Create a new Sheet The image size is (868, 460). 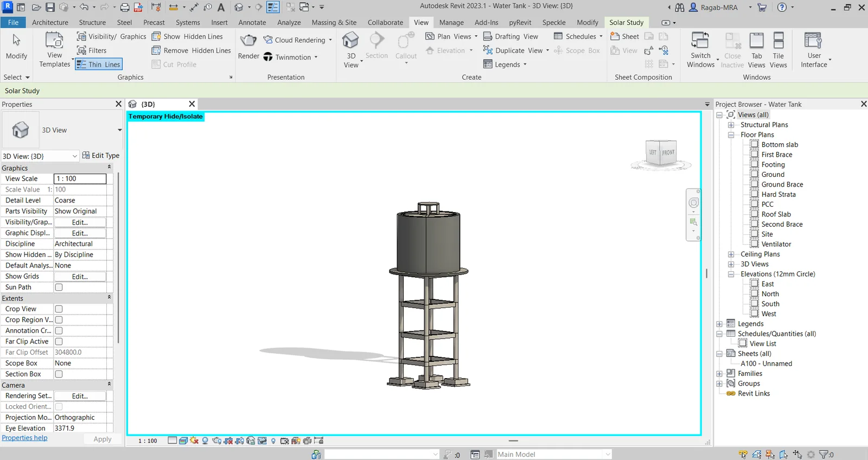(624, 36)
